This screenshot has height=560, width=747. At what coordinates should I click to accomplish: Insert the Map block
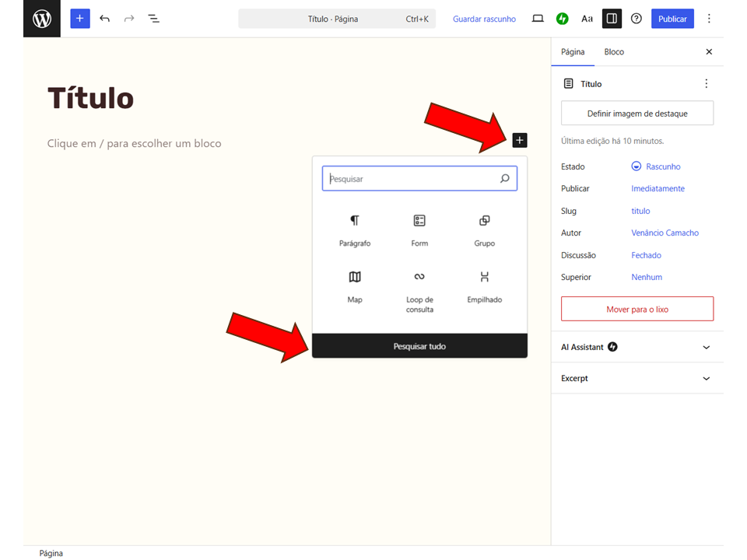click(x=355, y=286)
